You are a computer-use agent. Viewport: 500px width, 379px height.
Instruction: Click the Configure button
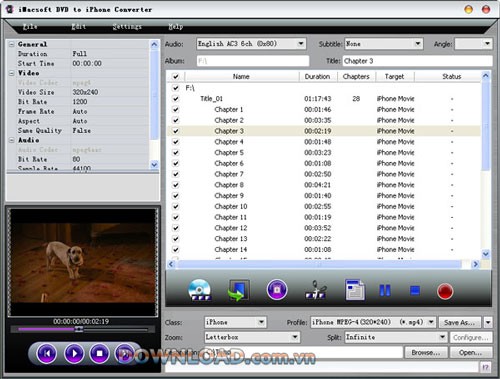471,337
